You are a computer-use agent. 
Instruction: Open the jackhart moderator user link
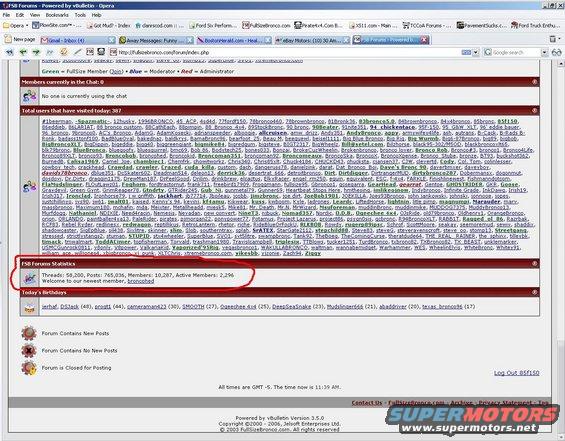coord(170,196)
